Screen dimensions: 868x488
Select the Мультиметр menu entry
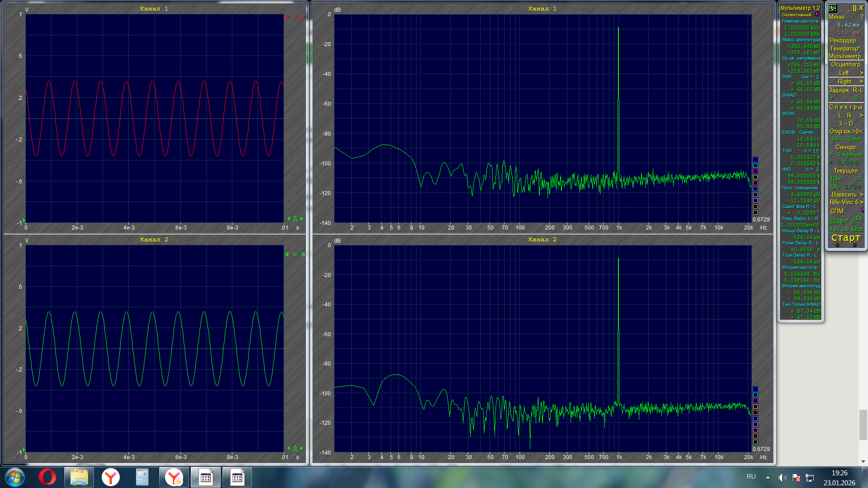point(844,56)
